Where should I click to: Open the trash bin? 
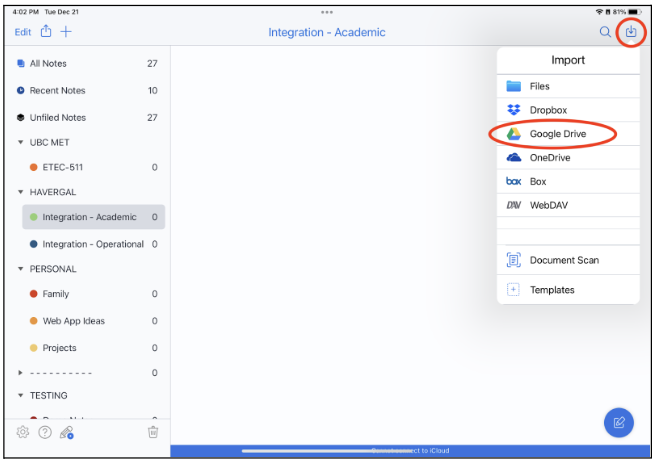[x=153, y=432]
